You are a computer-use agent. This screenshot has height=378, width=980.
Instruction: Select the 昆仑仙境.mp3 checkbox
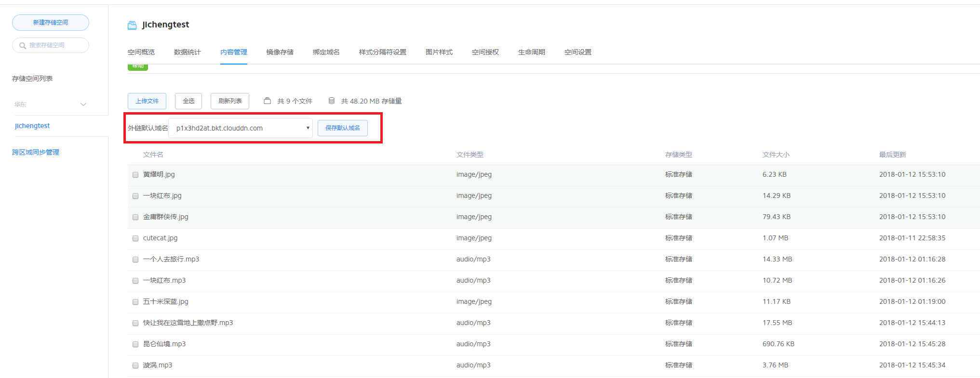pos(135,344)
